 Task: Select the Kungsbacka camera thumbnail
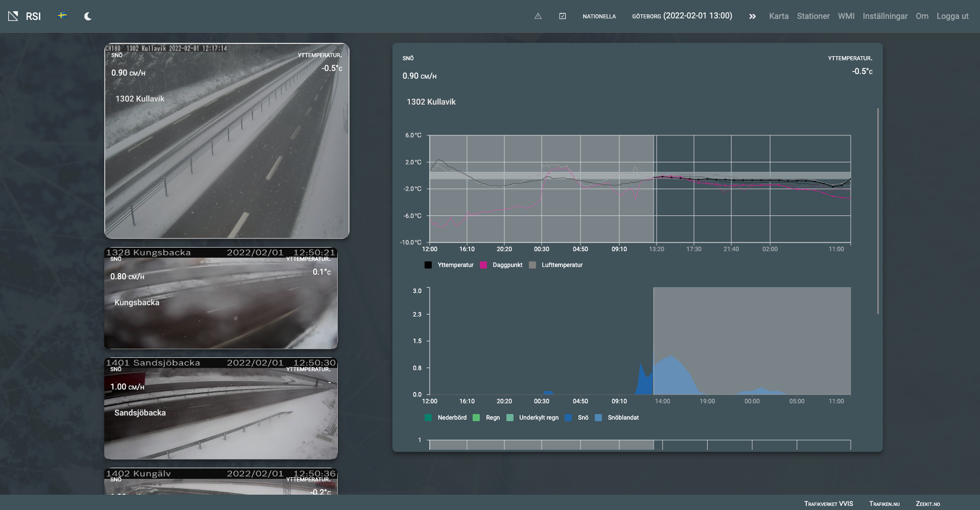[221, 299]
